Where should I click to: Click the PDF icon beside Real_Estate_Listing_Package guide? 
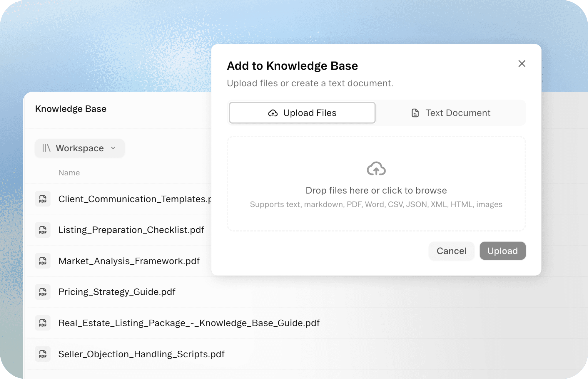point(43,323)
